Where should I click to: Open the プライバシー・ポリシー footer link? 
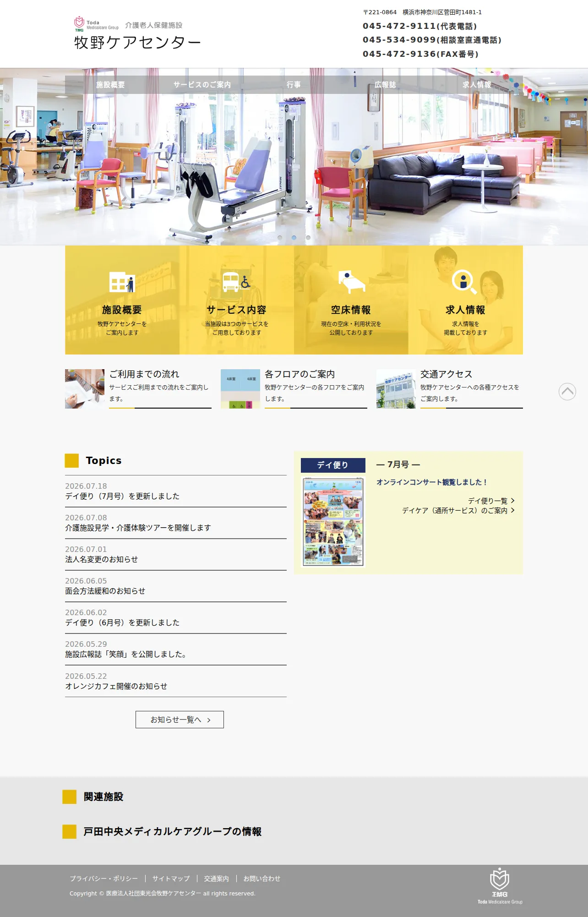point(104,879)
